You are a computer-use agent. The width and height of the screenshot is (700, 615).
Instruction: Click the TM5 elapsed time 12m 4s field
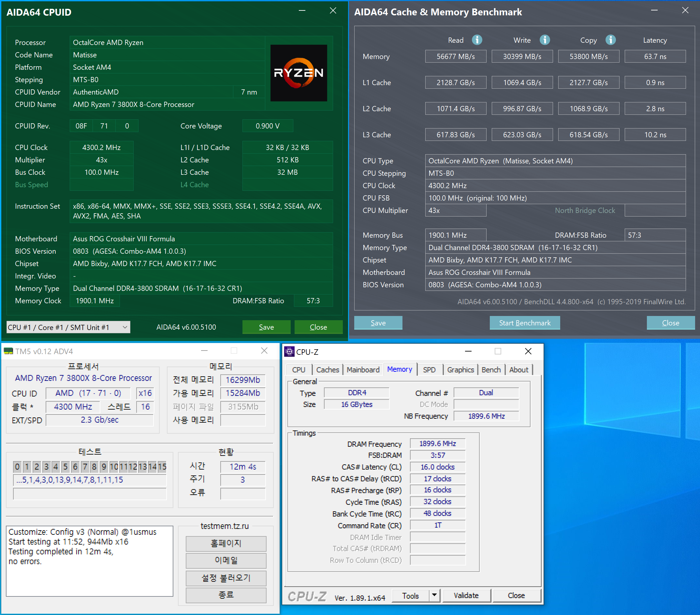click(242, 467)
